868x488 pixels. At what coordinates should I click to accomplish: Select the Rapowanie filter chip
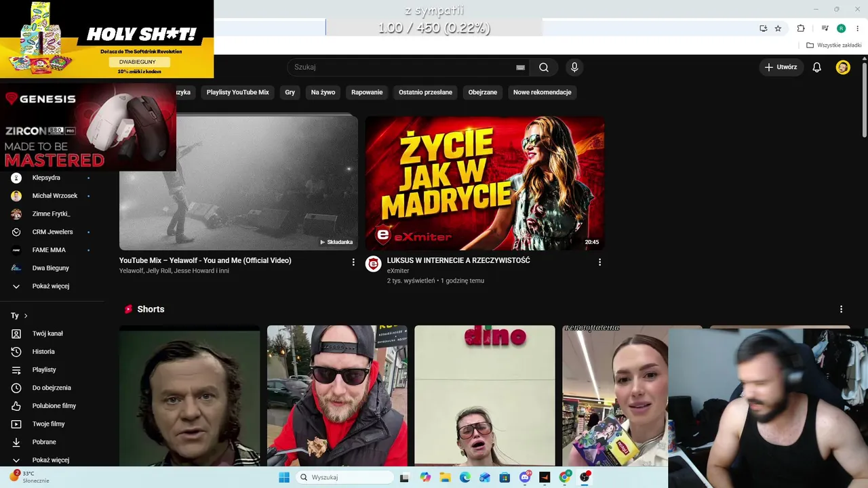367,92
